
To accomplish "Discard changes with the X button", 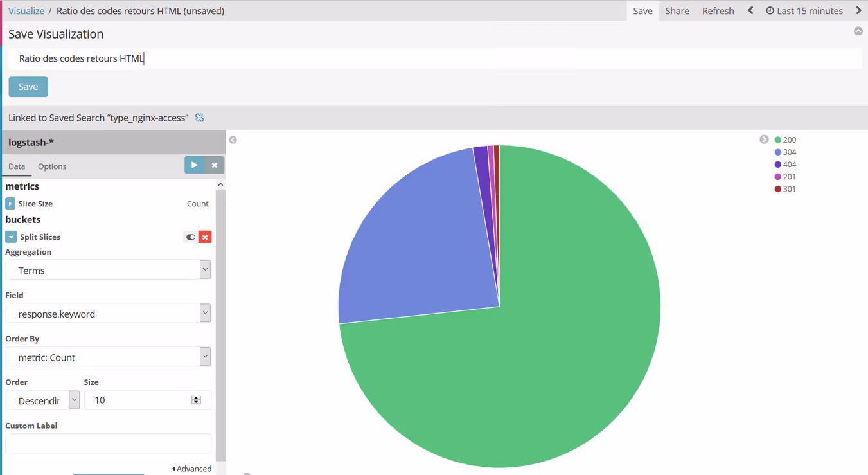I will (215, 165).
